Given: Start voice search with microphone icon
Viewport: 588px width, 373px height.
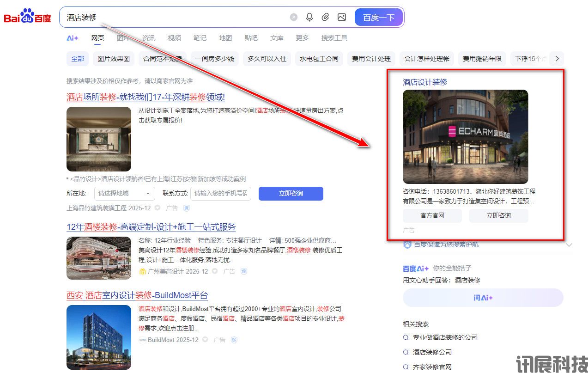Looking at the screenshot, I should coord(309,18).
